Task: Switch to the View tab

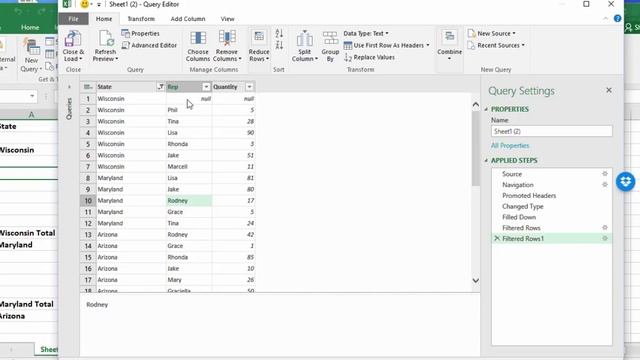Action: click(227, 19)
